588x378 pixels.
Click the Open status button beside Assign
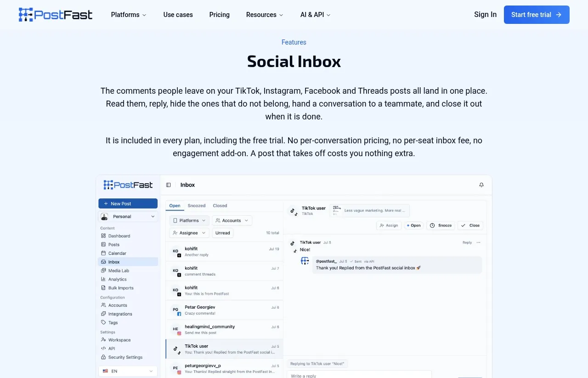pos(414,226)
